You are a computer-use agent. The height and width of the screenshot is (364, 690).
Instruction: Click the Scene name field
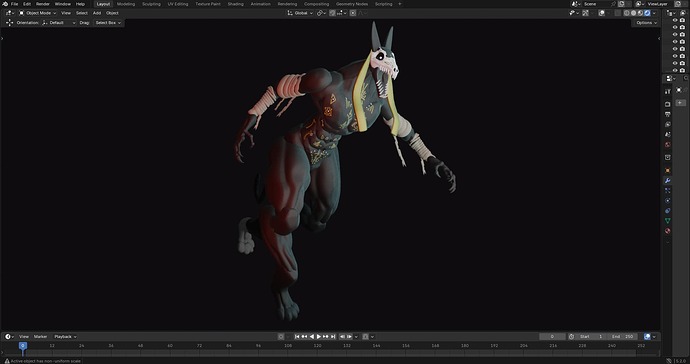[x=596, y=4]
